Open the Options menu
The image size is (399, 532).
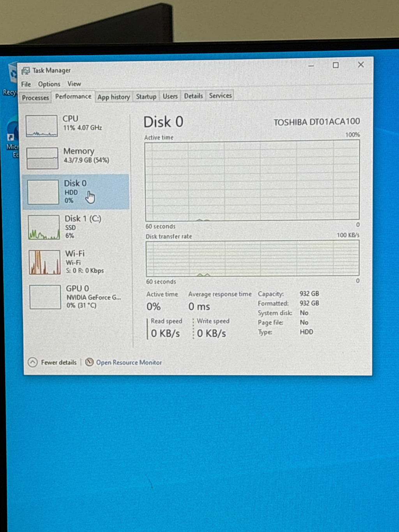[49, 84]
